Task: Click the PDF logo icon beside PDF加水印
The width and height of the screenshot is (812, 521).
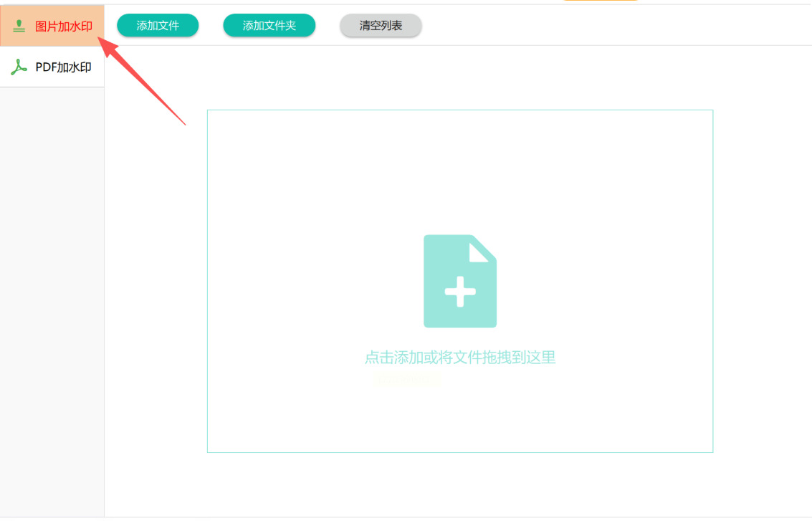Action: pyautogui.click(x=19, y=67)
